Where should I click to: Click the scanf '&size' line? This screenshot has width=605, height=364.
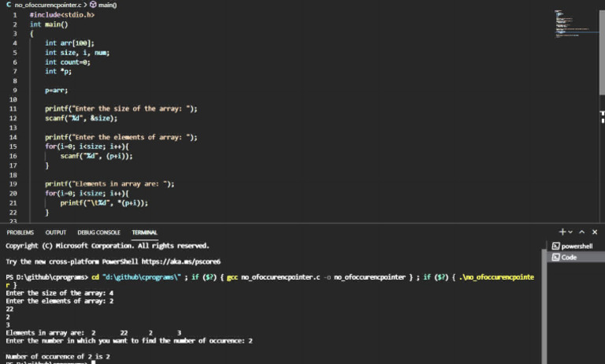click(81, 118)
